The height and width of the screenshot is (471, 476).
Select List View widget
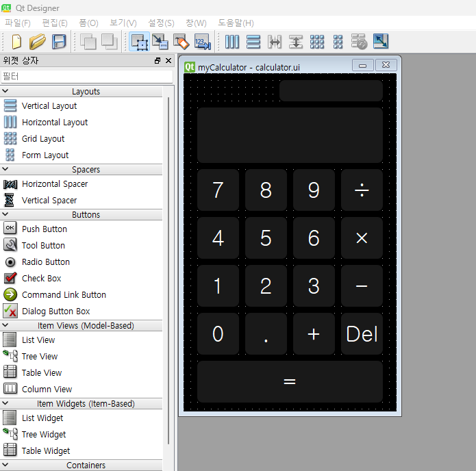pos(38,340)
